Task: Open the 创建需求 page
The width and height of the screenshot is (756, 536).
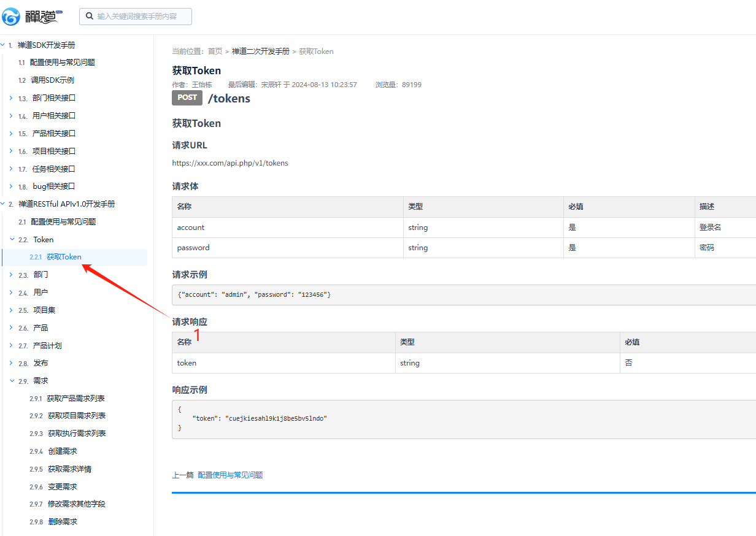Action: tap(63, 451)
